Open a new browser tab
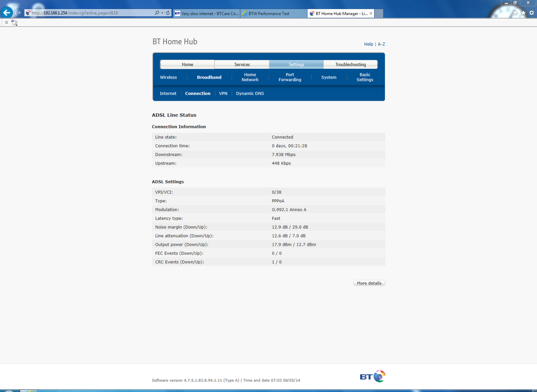The image size is (537, 392). (379, 13)
